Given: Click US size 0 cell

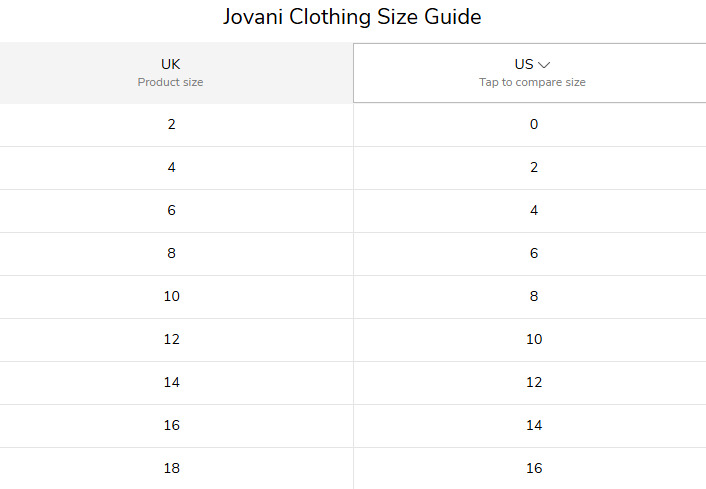Looking at the screenshot, I should click(530, 125).
